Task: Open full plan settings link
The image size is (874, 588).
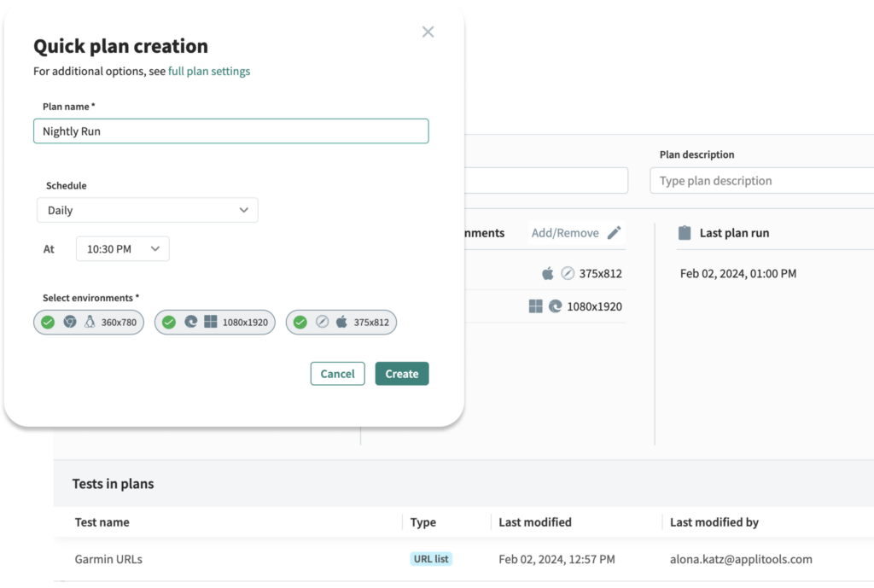Action: pyautogui.click(x=209, y=71)
